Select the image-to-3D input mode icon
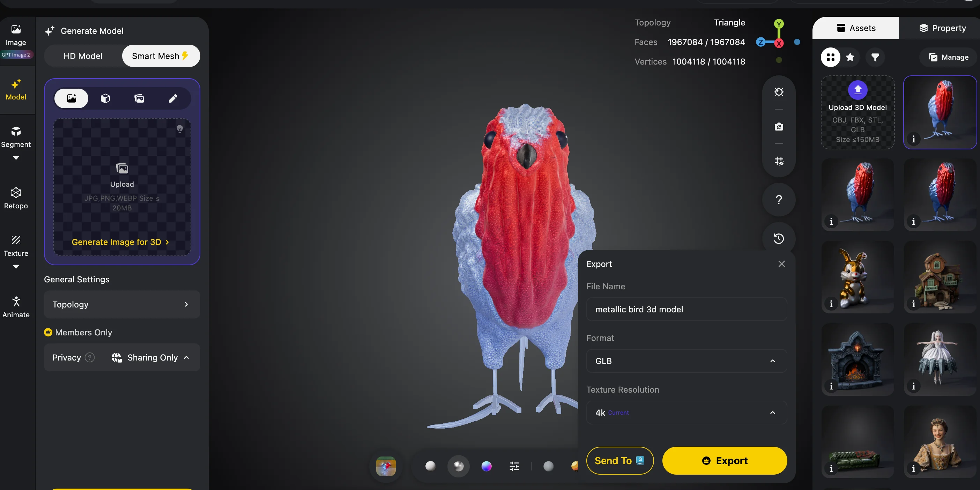 pyautogui.click(x=72, y=98)
